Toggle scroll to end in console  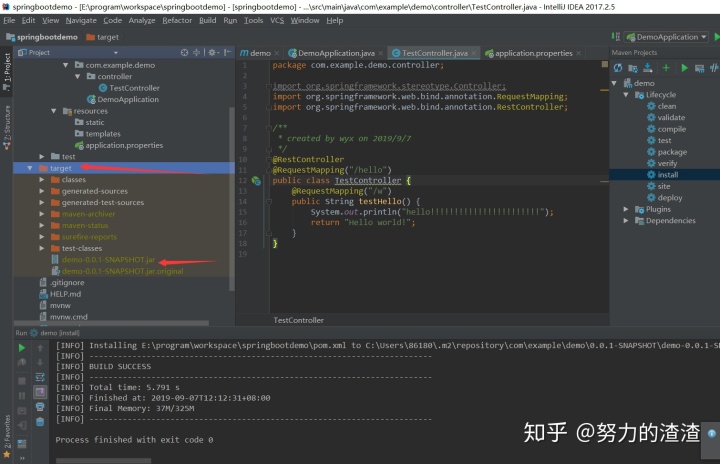[x=40, y=392]
